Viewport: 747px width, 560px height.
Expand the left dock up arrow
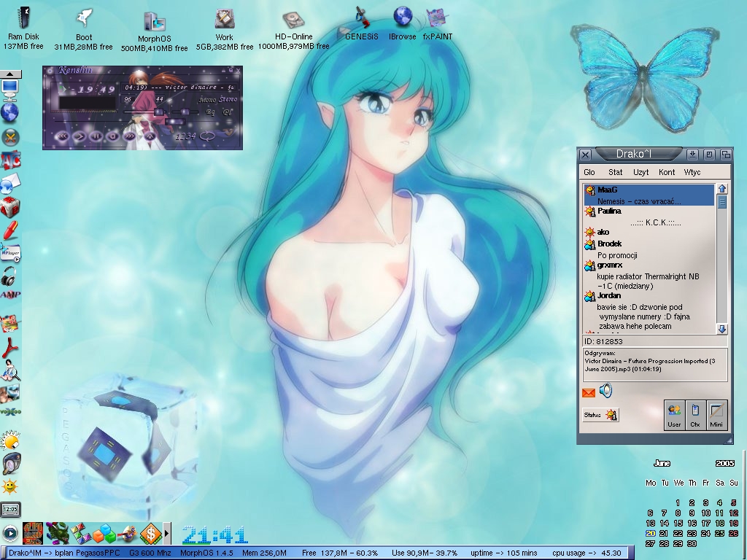pyautogui.click(x=10, y=74)
